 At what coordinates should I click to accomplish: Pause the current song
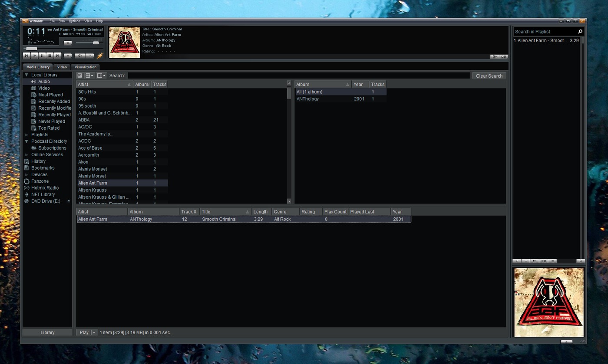pyautogui.click(x=42, y=56)
